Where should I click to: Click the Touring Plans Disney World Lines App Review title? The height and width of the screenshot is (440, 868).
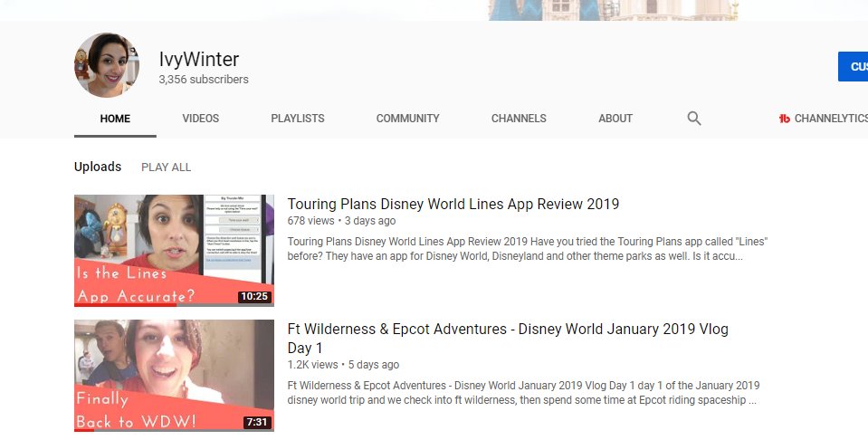(x=453, y=204)
